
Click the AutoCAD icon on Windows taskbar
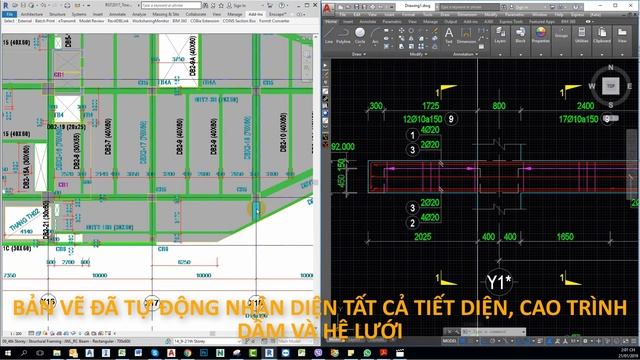coord(171,352)
